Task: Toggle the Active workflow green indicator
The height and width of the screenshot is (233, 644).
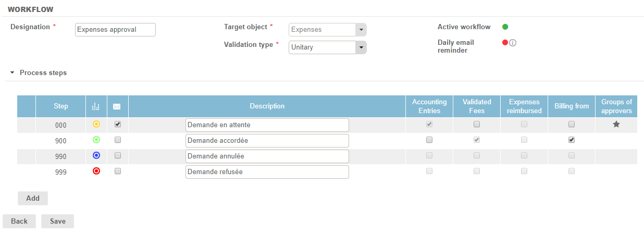Action: pos(505,27)
